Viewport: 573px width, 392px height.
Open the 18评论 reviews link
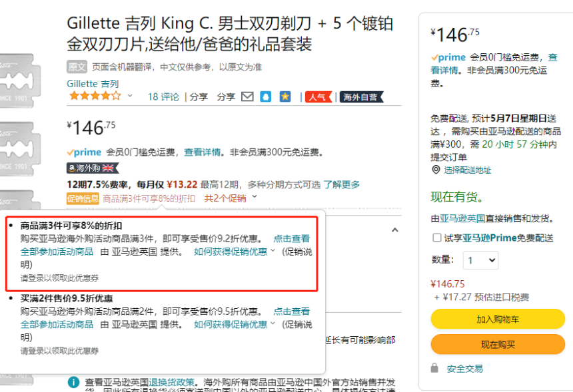point(163,97)
